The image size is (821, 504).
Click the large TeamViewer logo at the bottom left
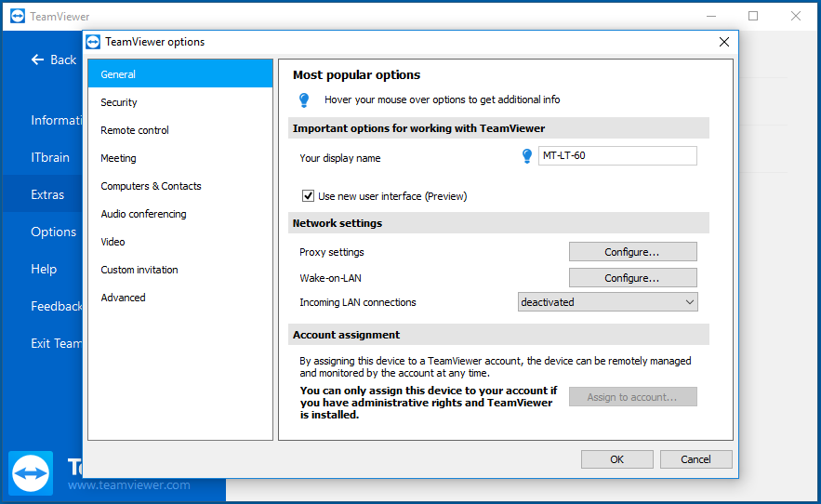[x=31, y=473]
